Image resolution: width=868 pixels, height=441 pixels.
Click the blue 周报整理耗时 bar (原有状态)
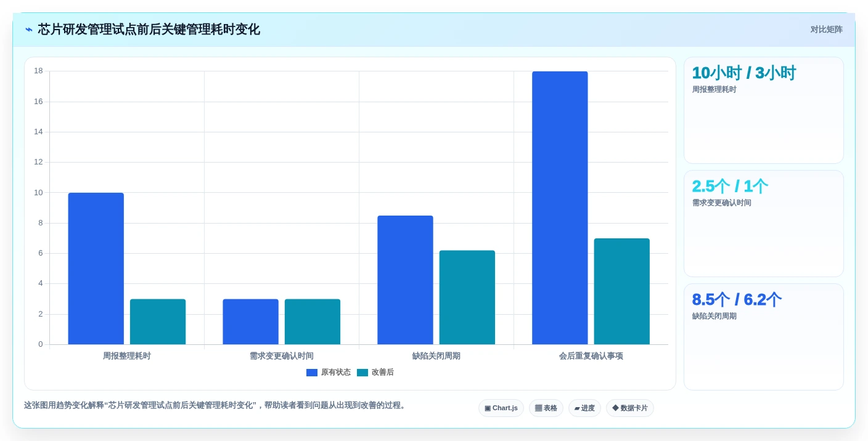96,269
